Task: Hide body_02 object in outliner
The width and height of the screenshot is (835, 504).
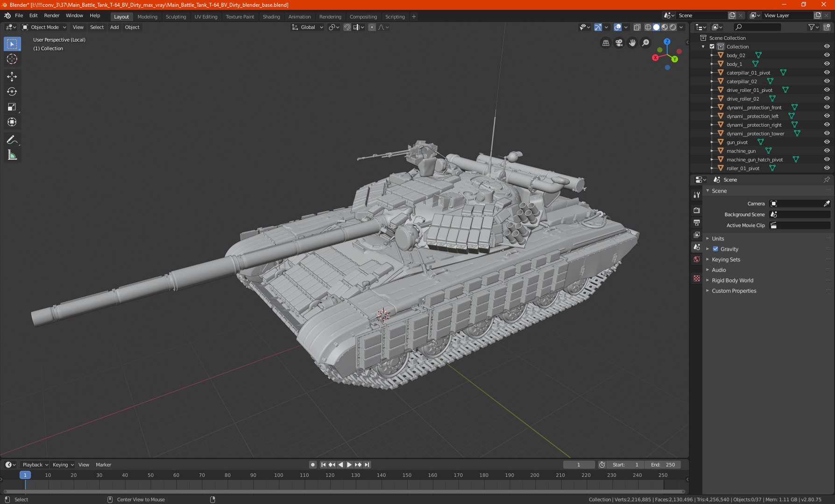Action: (x=827, y=55)
